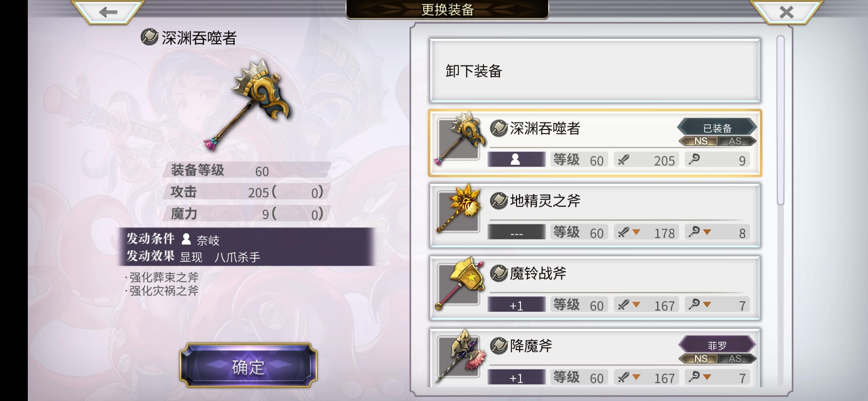
Task: Click the magic staff icon on 魔铃战斧
Action: point(694,304)
